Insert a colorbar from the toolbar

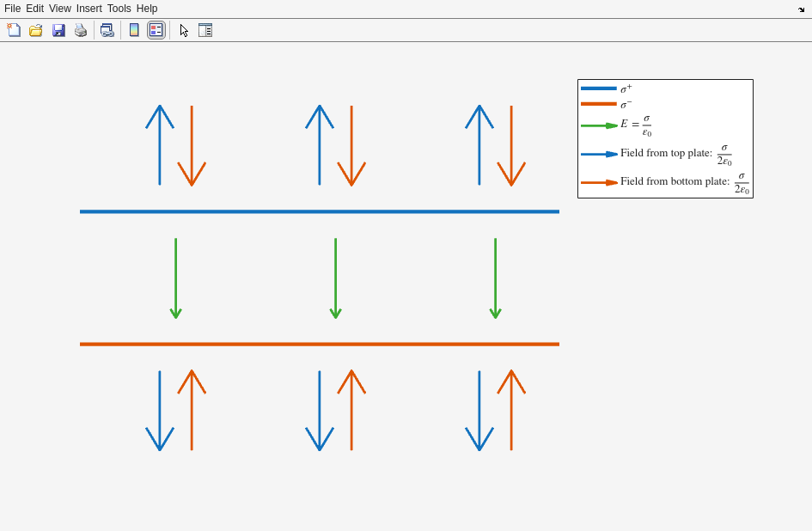pos(134,30)
